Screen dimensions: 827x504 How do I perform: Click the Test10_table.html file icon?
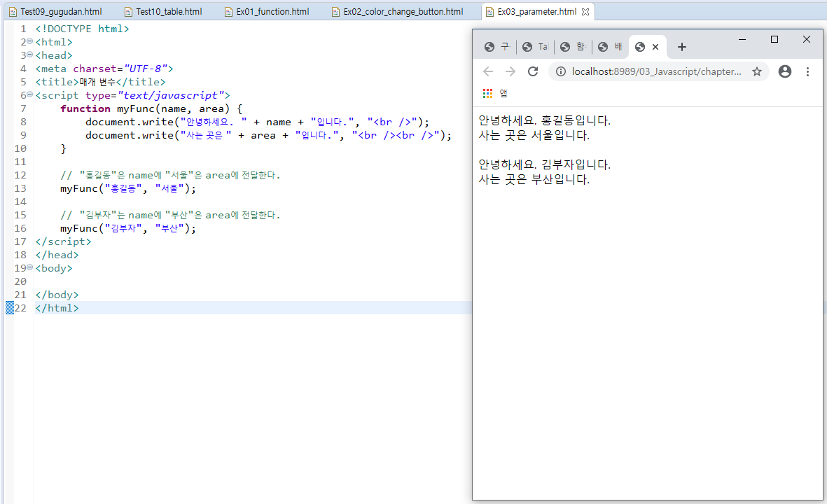[x=128, y=12]
